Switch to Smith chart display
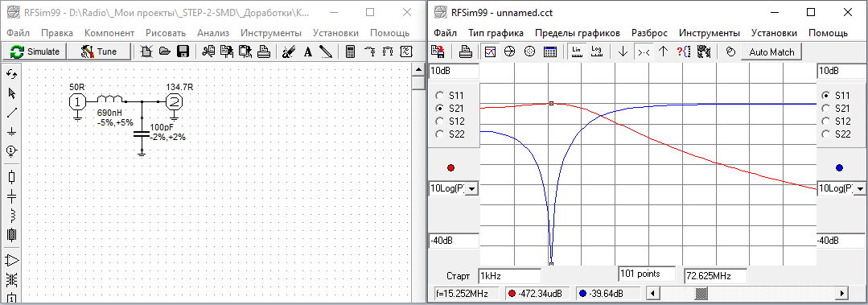 click(510, 52)
